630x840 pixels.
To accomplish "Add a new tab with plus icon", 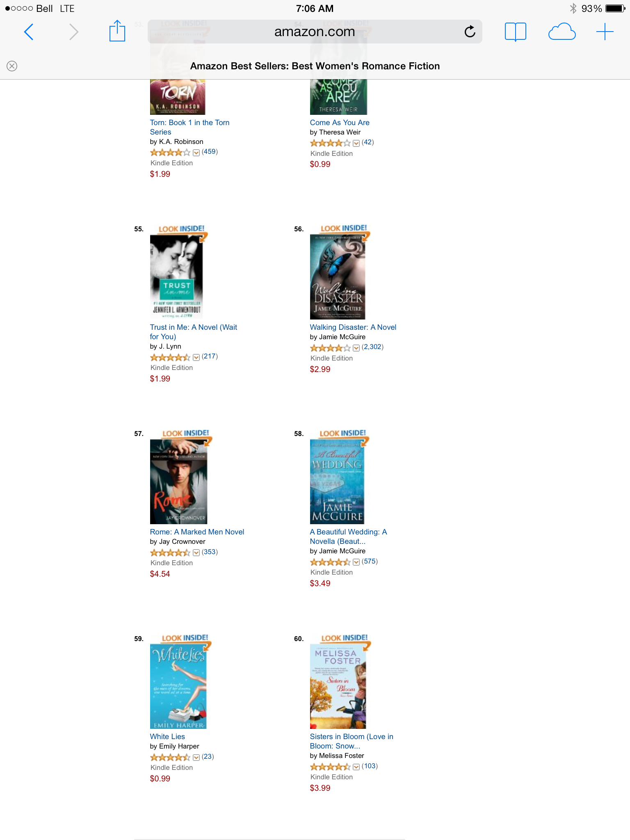I will click(605, 32).
